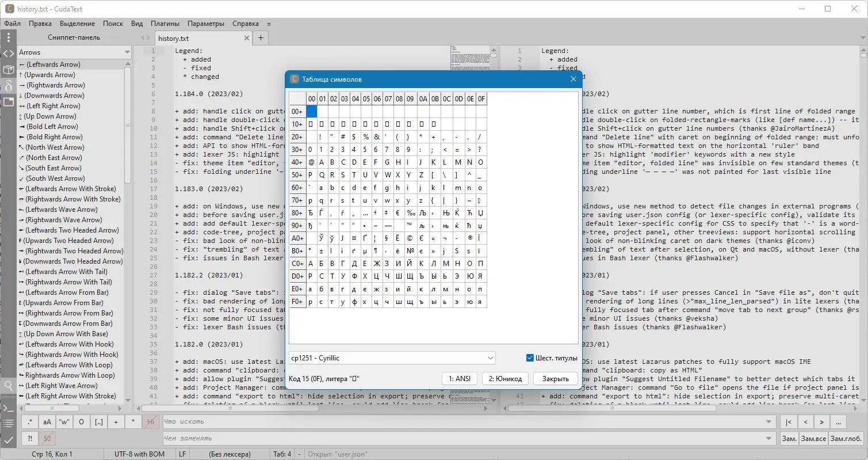This screenshot has width=868, height=460.
Task: Open the sidebar three-dots menu icon
Action: coord(8,37)
